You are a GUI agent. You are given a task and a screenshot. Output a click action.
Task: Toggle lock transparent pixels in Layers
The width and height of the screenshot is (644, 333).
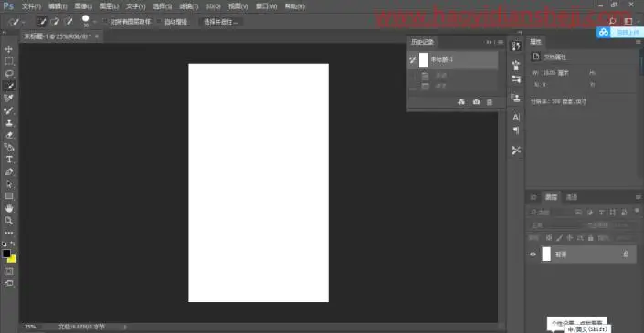coord(549,238)
